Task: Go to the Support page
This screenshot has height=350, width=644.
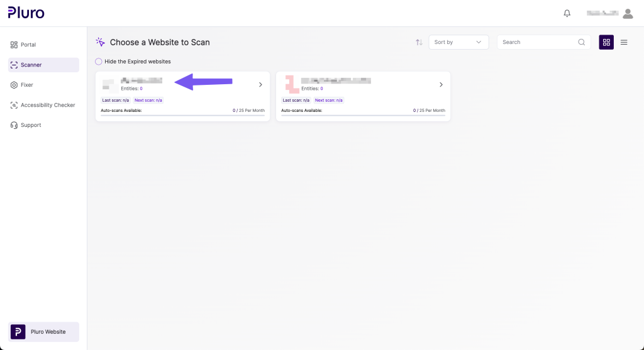Action: [31, 125]
